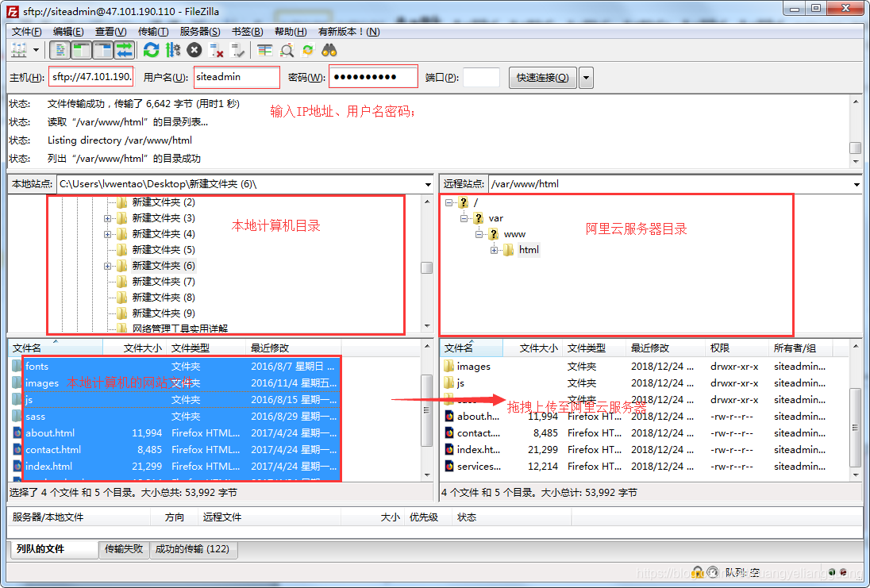
Task: Toggle processing of the transfer queue
Action: pos(172,50)
